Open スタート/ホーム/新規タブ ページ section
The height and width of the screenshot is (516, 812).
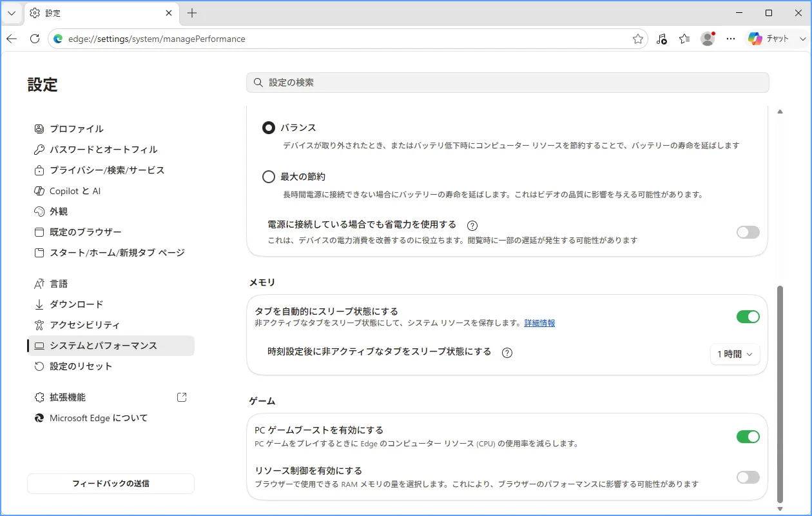[111, 253]
